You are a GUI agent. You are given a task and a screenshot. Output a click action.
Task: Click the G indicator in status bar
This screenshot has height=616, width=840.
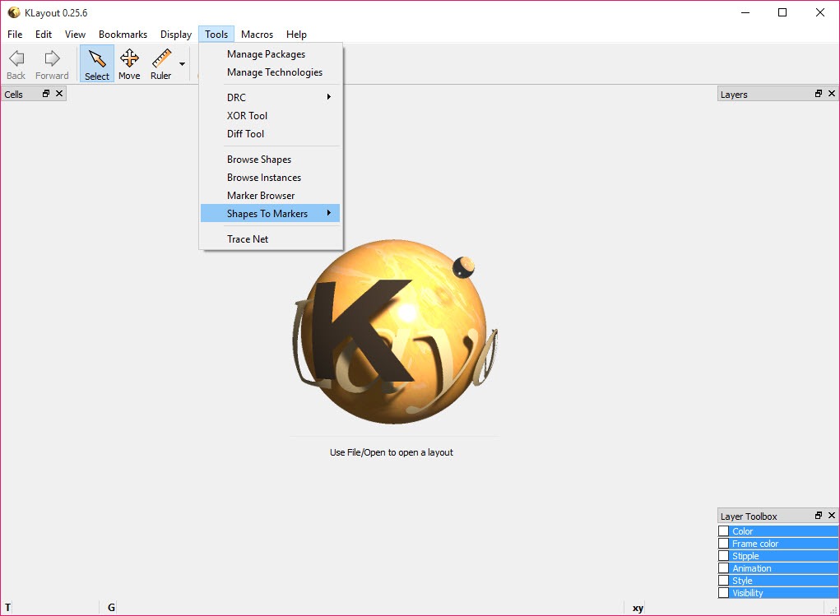click(x=111, y=608)
